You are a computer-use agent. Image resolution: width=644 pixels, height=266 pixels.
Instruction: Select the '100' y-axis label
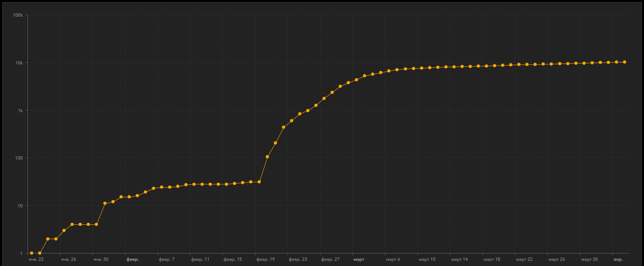pos(19,158)
